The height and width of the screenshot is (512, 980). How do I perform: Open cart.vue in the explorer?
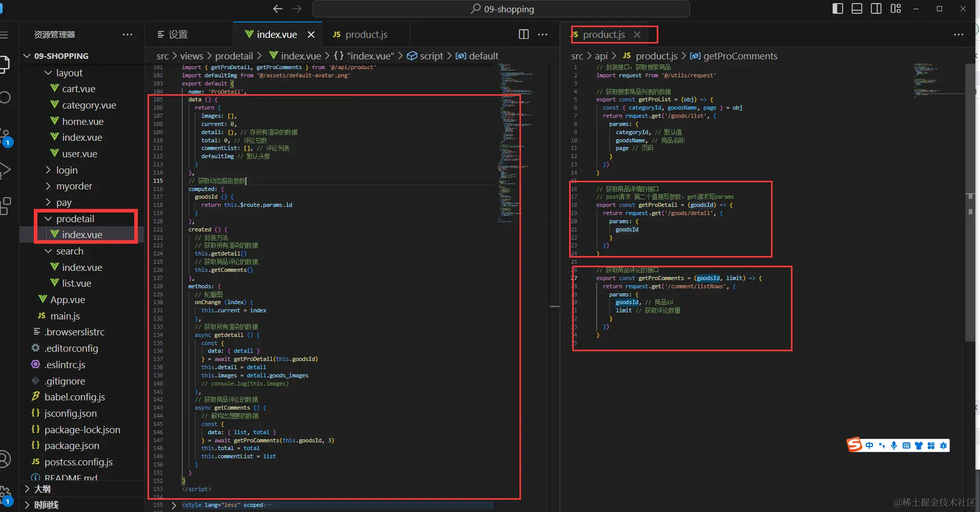78,89
